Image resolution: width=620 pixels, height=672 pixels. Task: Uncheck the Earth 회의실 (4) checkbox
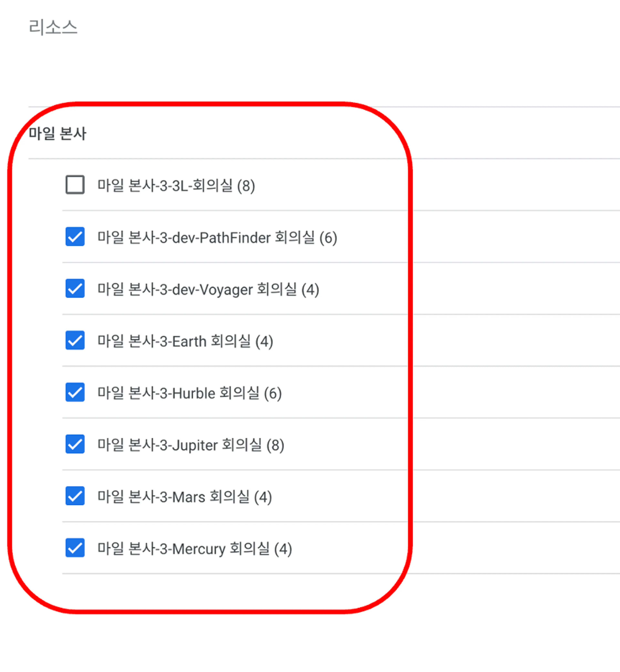[75, 340]
